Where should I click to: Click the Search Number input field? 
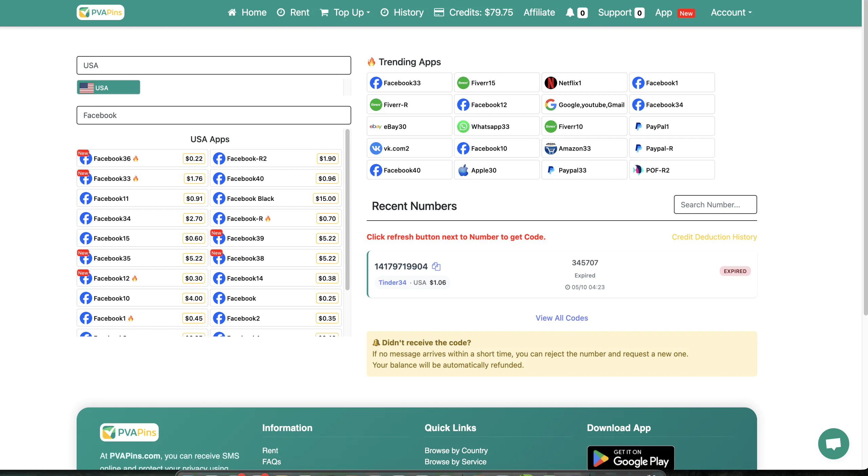coord(715,205)
